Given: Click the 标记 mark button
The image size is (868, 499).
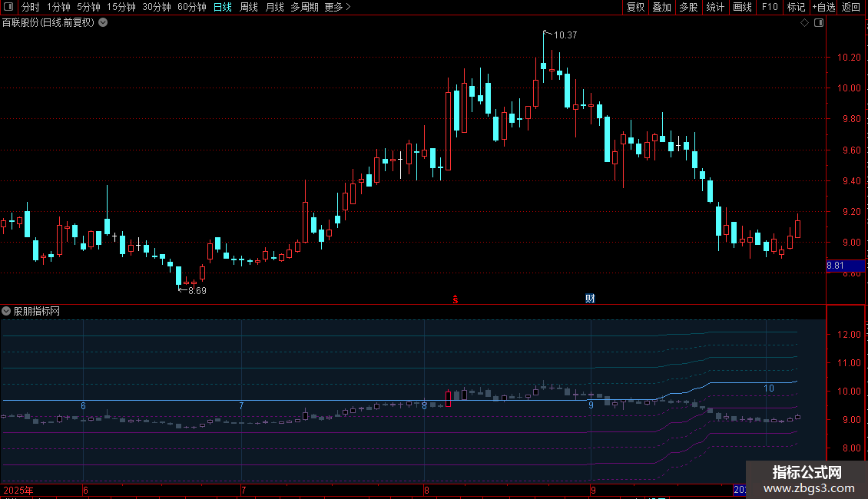Looking at the screenshot, I should point(796,7).
